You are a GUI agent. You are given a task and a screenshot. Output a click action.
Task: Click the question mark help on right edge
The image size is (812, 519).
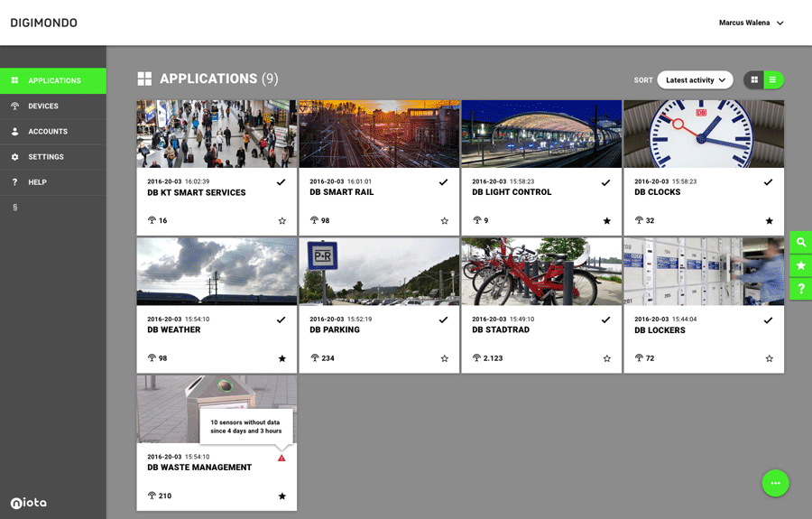click(800, 289)
